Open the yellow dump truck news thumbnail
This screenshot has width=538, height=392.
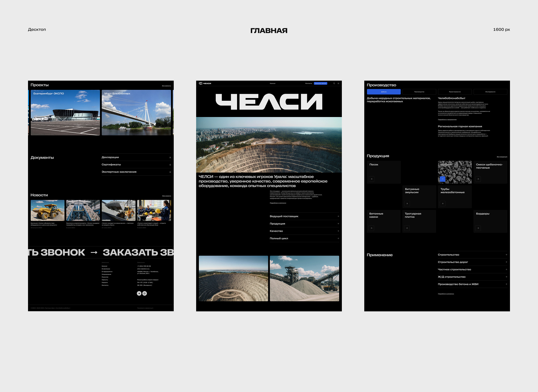tap(47, 211)
